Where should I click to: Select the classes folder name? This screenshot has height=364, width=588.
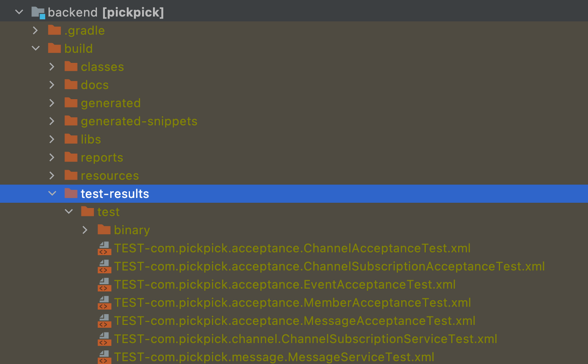102,67
